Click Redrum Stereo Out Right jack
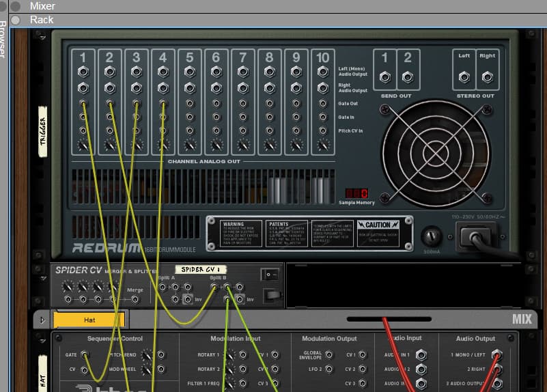The width and height of the screenshot is (547, 392). 488,76
